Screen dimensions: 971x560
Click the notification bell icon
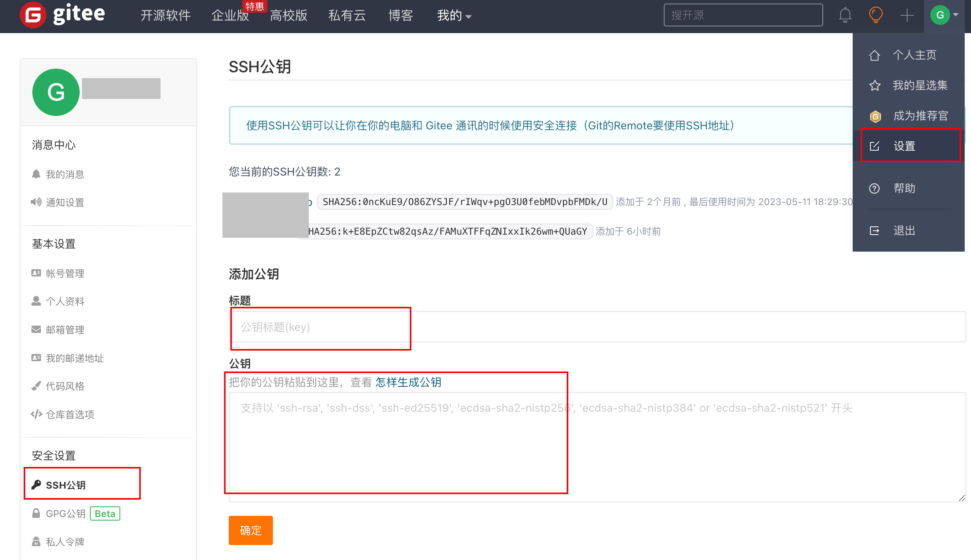pyautogui.click(x=845, y=15)
